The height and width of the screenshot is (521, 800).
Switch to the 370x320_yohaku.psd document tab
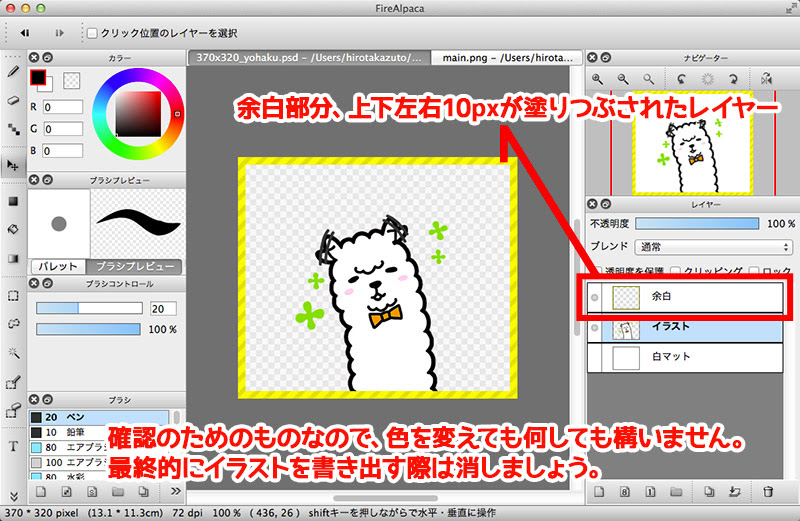click(x=309, y=58)
